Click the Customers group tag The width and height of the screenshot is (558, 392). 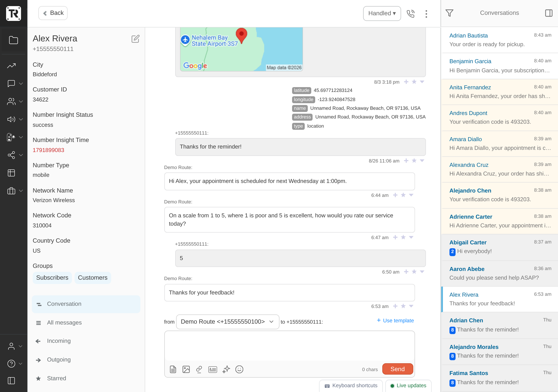(x=93, y=278)
